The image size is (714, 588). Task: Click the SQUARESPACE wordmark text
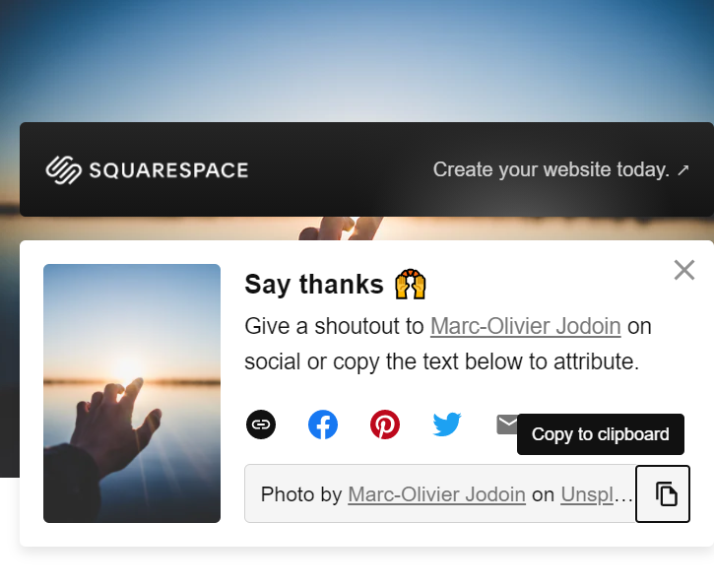(x=168, y=170)
